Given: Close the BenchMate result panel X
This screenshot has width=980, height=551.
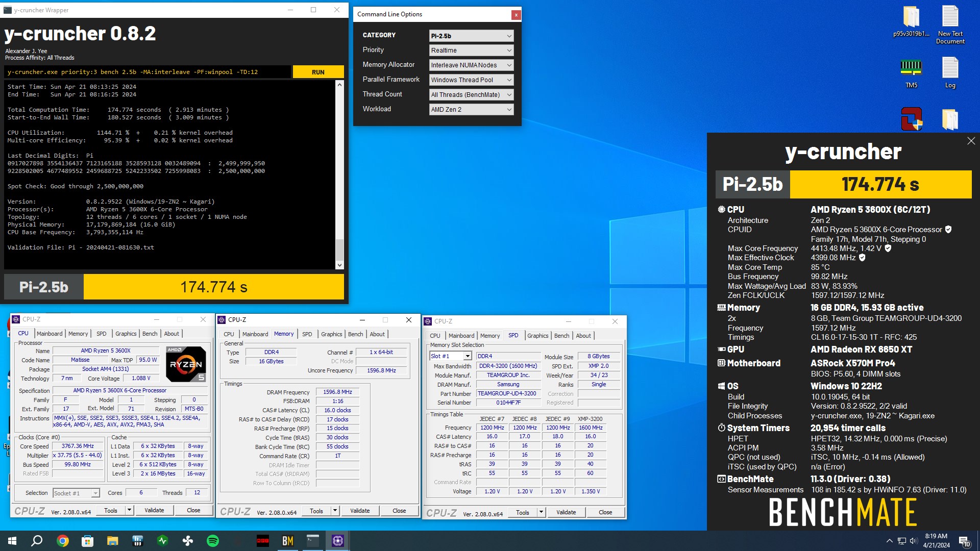Looking at the screenshot, I should (971, 141).
